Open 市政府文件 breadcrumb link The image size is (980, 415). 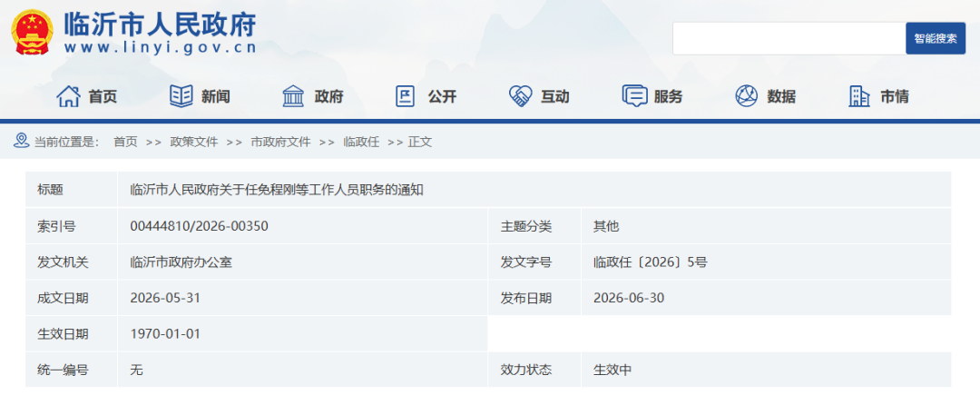tap(280, 142)
